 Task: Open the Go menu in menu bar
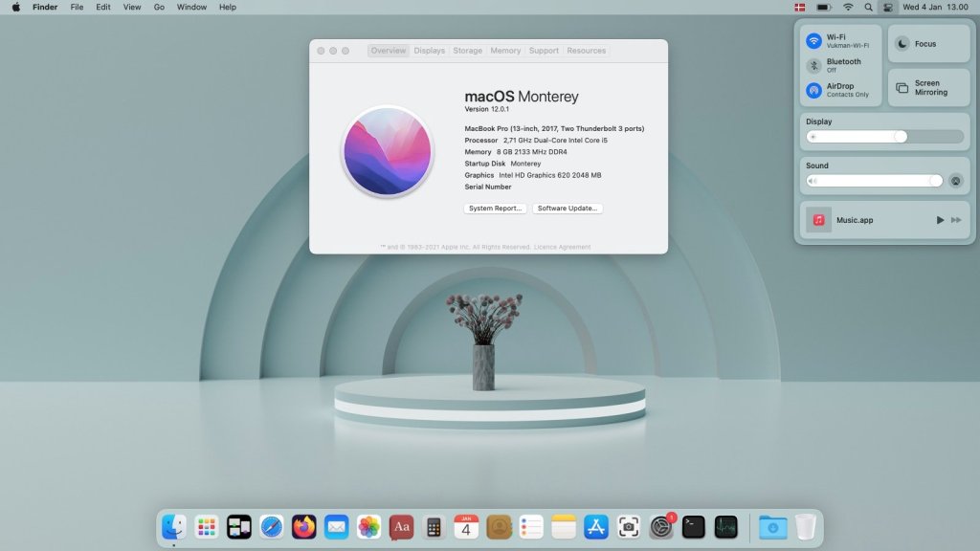click(x=159, y=7)
